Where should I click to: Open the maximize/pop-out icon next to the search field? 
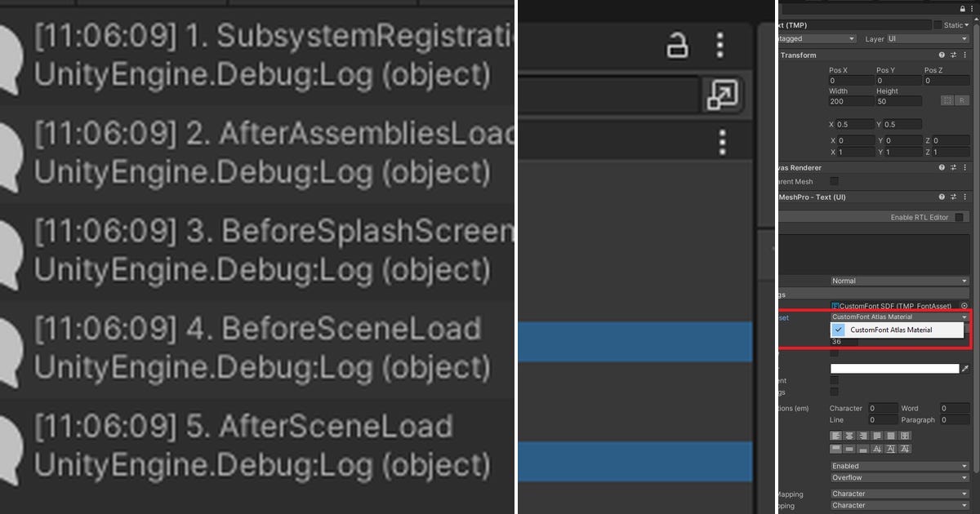pyautogui.click(x=723, y=95)
